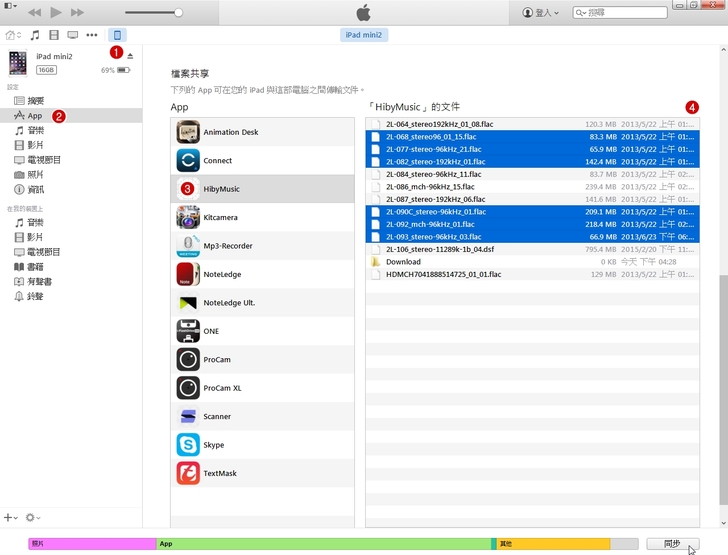The image size is (728, 555).
Task: Go to 摘要 summary in sidebar
Action: pos(35,101)
